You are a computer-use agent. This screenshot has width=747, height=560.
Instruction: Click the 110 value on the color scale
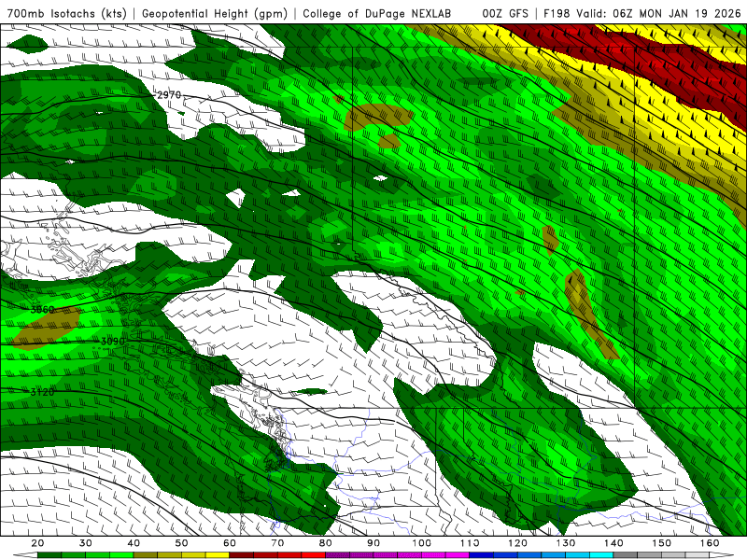point(470,543)
